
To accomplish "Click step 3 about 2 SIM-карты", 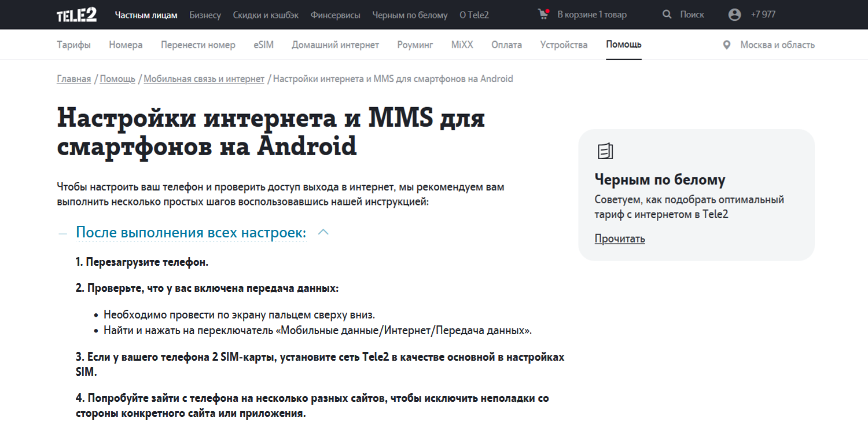I will click(x=320, y=364).
